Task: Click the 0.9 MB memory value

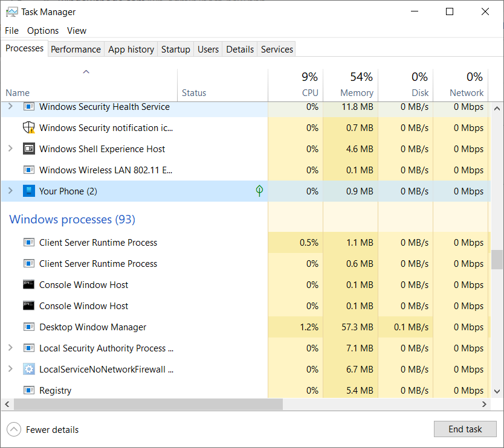Action: click(360, 191)
